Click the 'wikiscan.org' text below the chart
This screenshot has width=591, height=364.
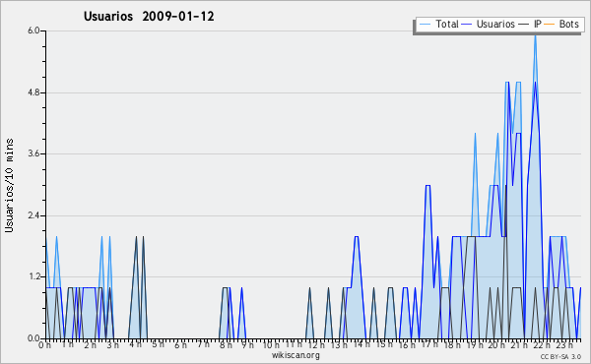(295, 355)
